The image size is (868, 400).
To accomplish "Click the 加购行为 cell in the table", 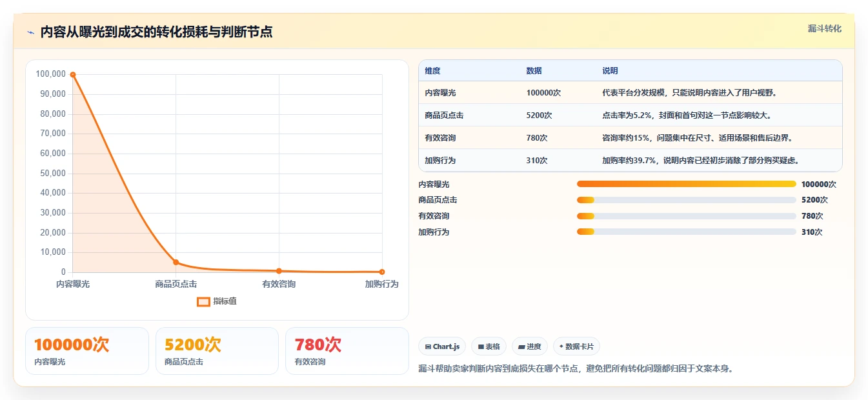I will [x=440, y=161].
